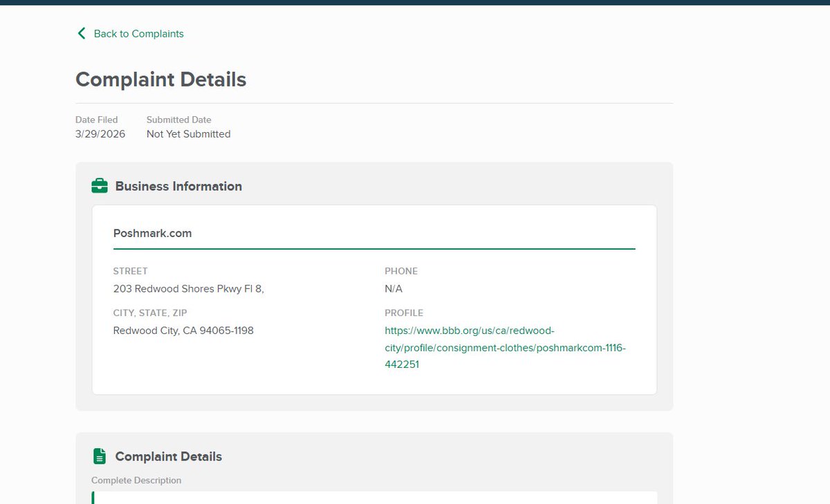
Task: Click the green back chevron icon
Action: [x=82, y=33]
